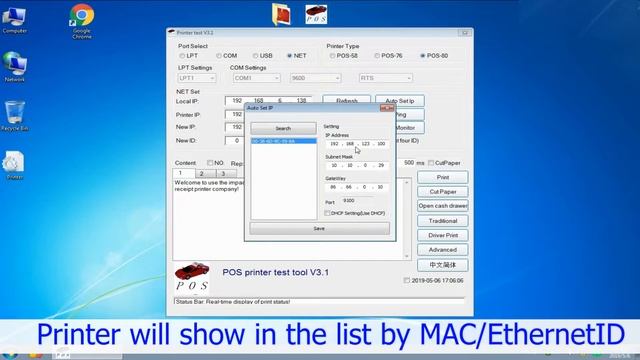
Task: Open the Network desktop icon
Action: 14,67
